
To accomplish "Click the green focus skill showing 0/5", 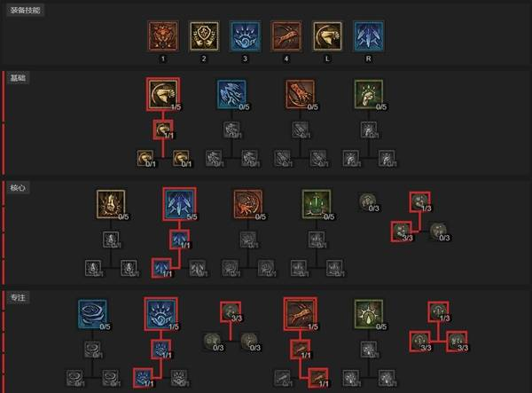I will [369, 314].
